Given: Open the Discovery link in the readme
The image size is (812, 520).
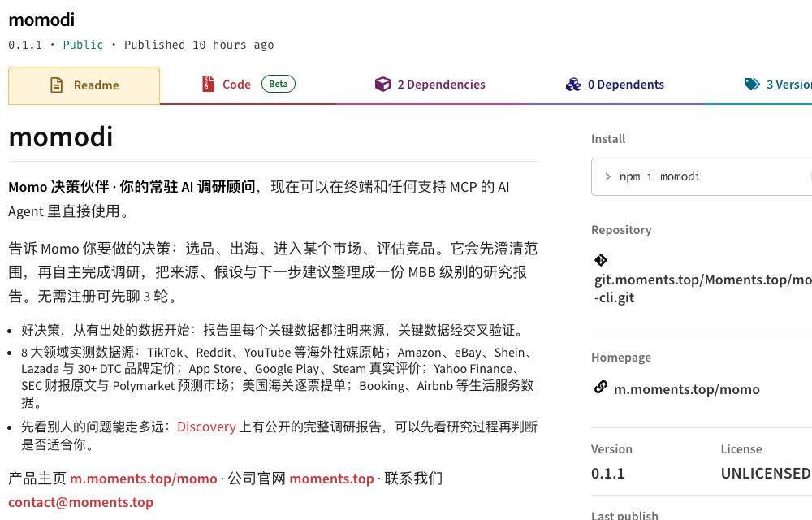Looking at the screenshot, I should [x=206, y=427].
